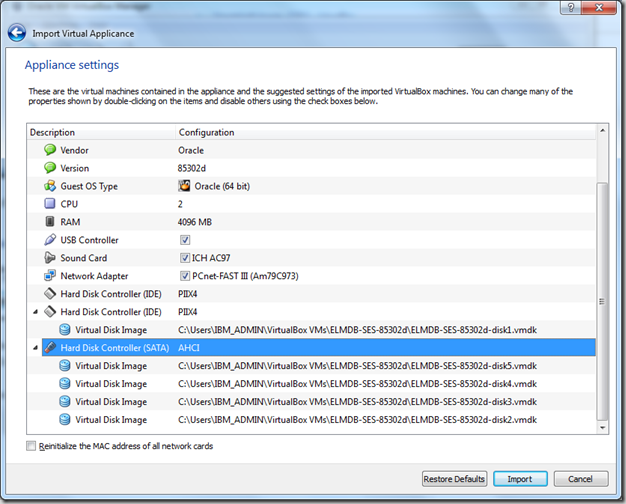Click the disk icon for disk2.vmdk
The image size is (626, 504).
click(65, 419)
